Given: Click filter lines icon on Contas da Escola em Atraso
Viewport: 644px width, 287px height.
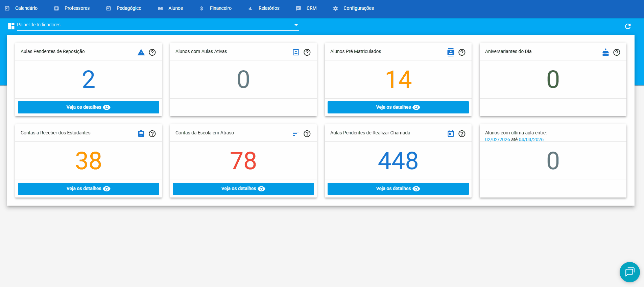Looking at the screenshot, I should (296, 134).
